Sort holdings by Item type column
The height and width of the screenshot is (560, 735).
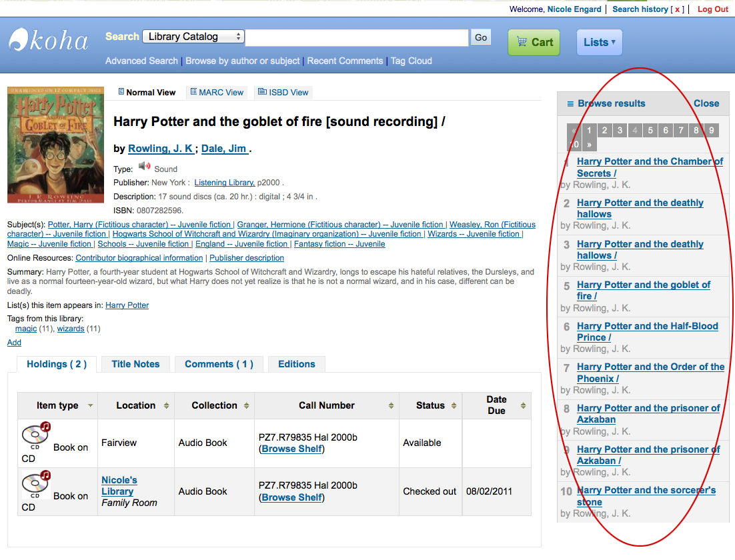tap(57, 405)
